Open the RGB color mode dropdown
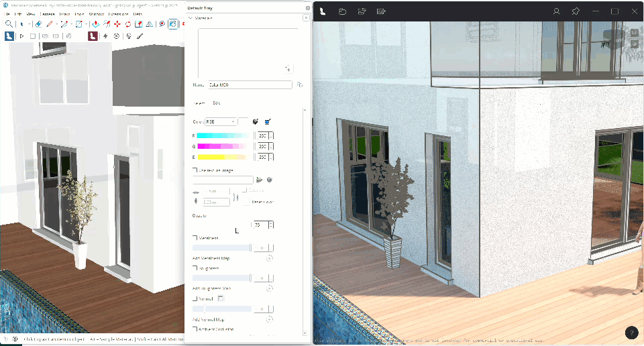The height and width of the screenshot is (346, 644). point(221,122)
